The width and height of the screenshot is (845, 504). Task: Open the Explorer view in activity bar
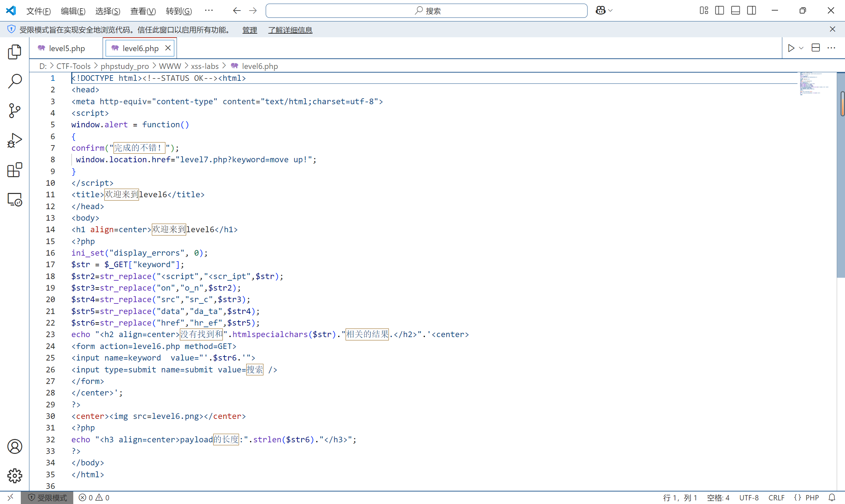pyautogui.click(x=15, y=52)
